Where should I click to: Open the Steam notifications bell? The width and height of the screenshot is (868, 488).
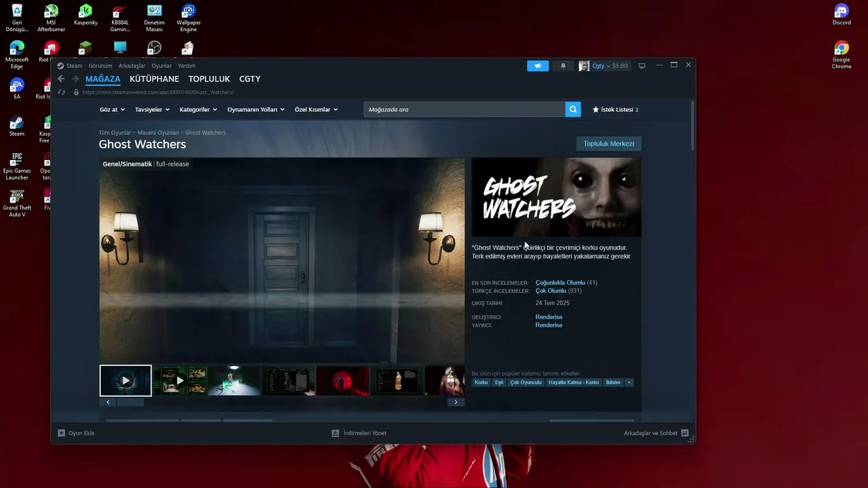563,66
